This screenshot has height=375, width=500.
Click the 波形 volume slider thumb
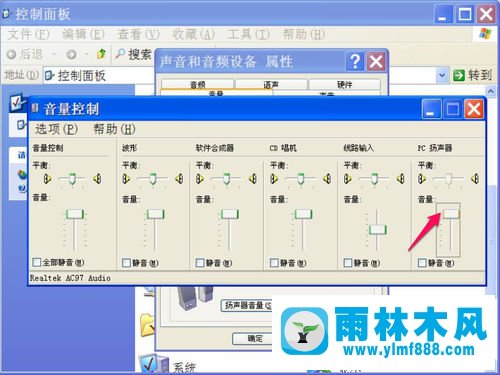coord(155,214)
